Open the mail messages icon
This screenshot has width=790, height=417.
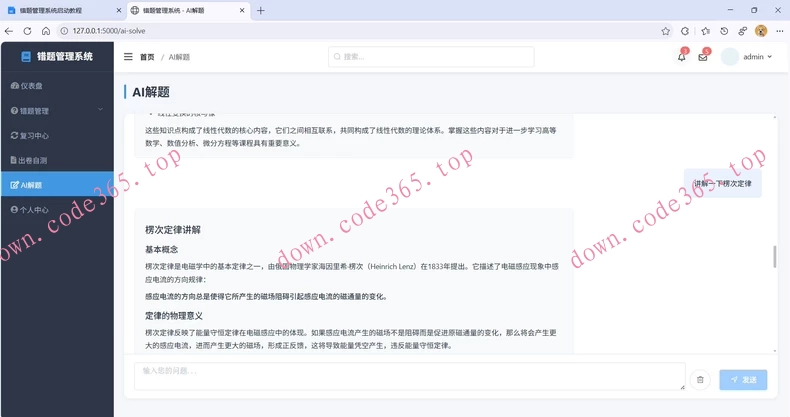703,56
